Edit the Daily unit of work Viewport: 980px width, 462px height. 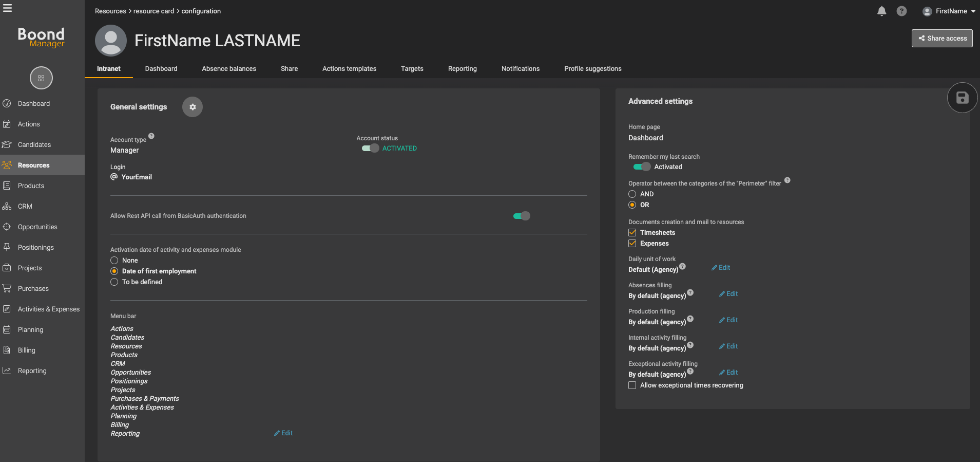pyautogui.click(x=721, y=268)
